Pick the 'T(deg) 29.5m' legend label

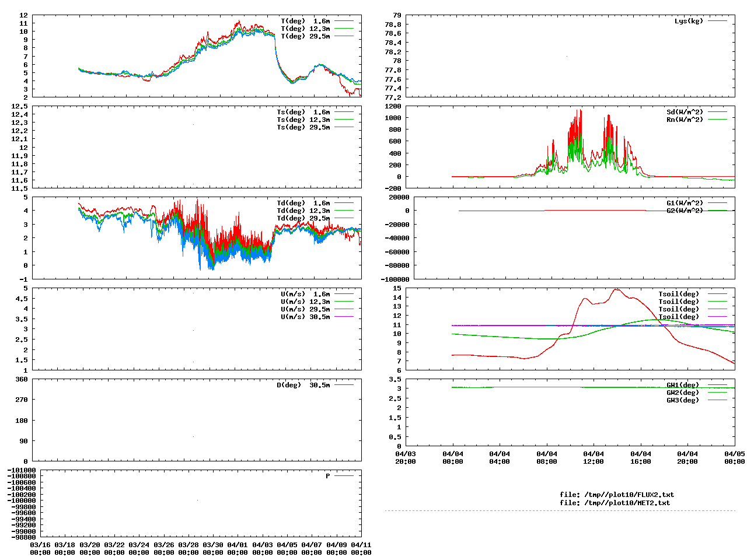point(305,36)
